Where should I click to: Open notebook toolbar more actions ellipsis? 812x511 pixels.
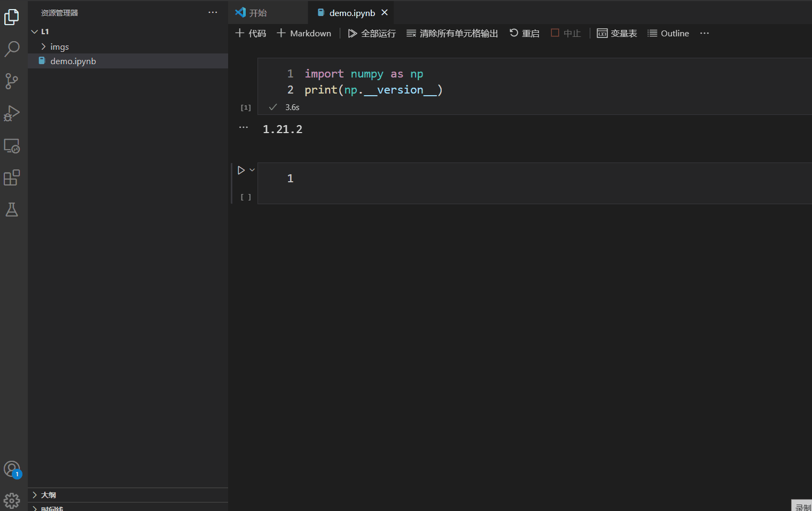pyautogui.click(x=705, y=33)
